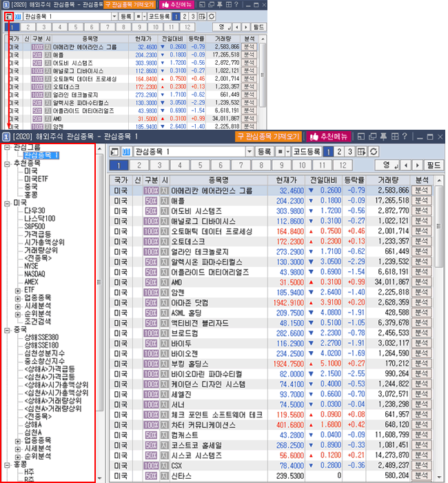Click the square stop icon in lower window
This screenshot has width=448, height=483.
click(280, 152)
